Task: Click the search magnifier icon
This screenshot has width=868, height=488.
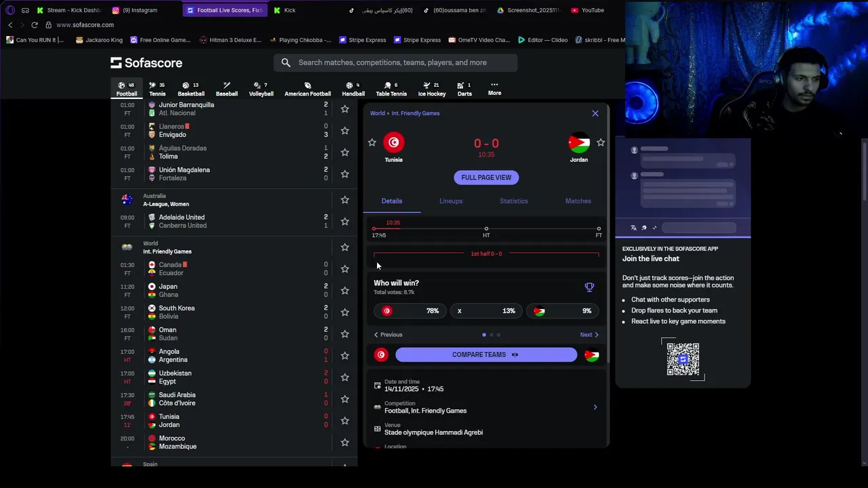Action: click(x=285, y=62)
